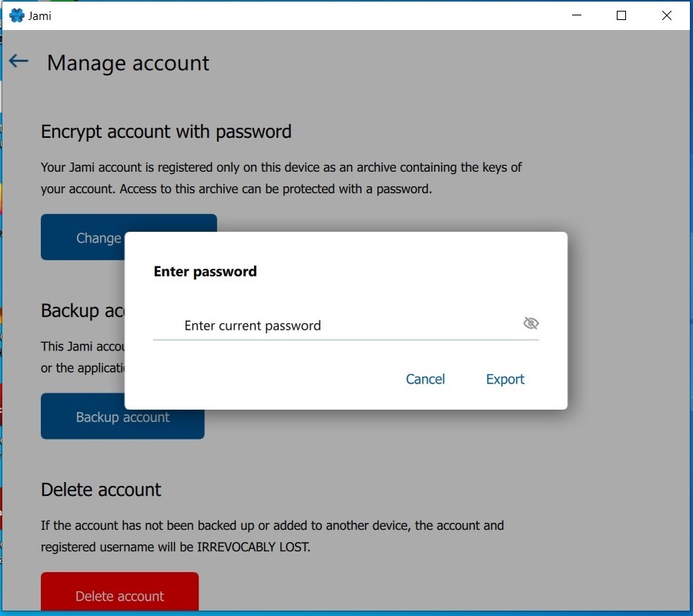The width and height of the screenshot is (693, 616).
Task: Minimize the Jami window
Action: (x=577, y=15)
